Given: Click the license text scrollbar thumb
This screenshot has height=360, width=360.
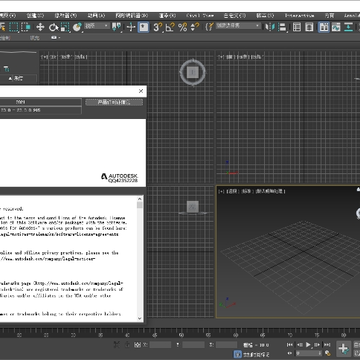Looking at the screenshot, I should [x=140, y=205].
